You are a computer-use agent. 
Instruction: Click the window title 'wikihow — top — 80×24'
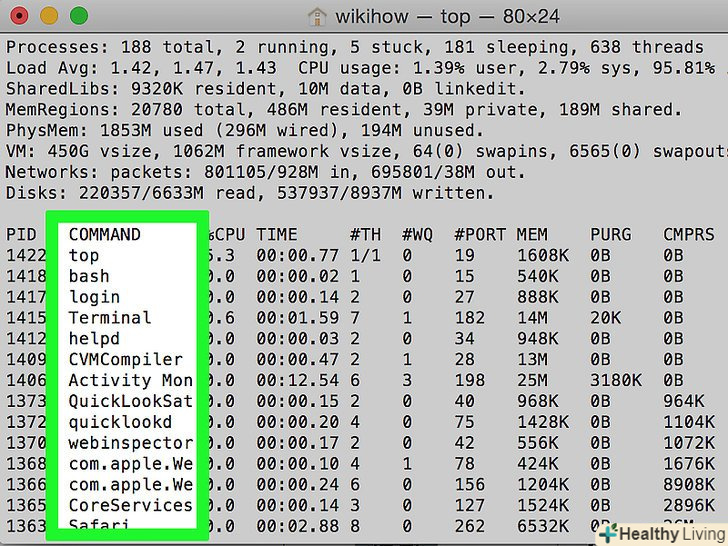(x=447, y=17)
